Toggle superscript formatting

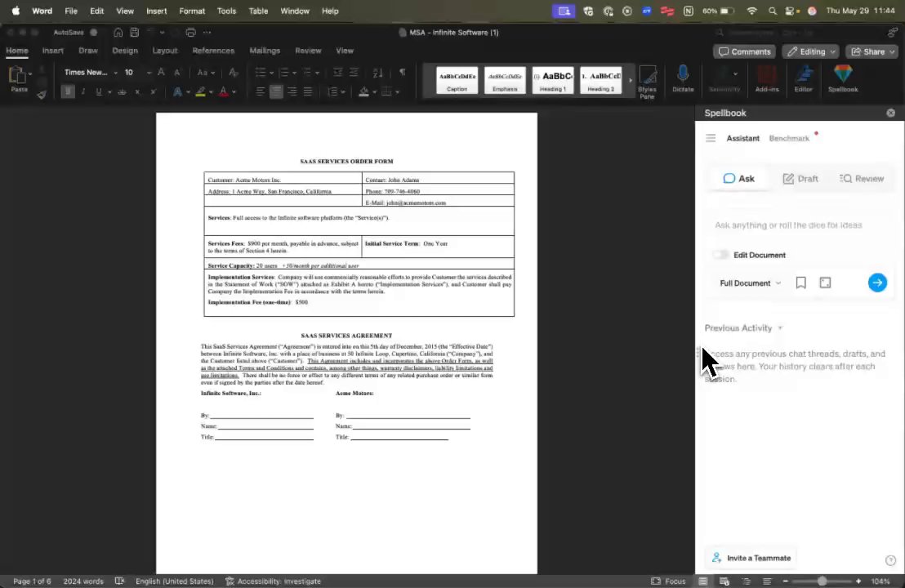153,91
